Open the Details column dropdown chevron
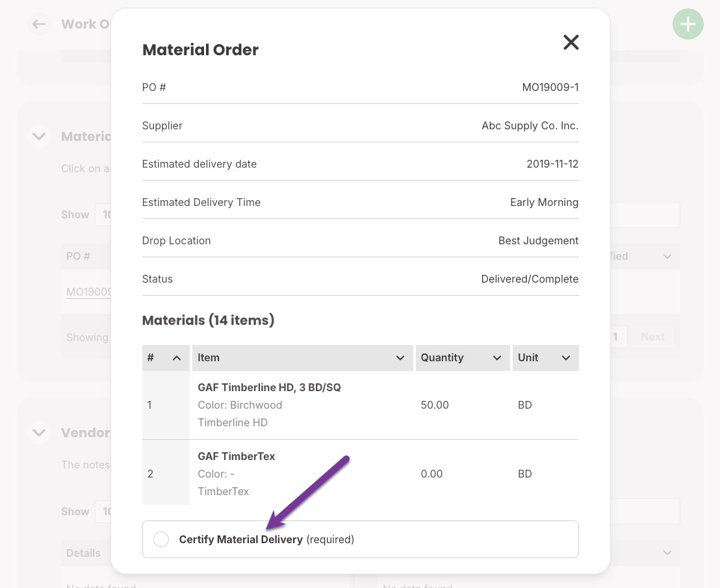The image size is (720, 588). 667,553
